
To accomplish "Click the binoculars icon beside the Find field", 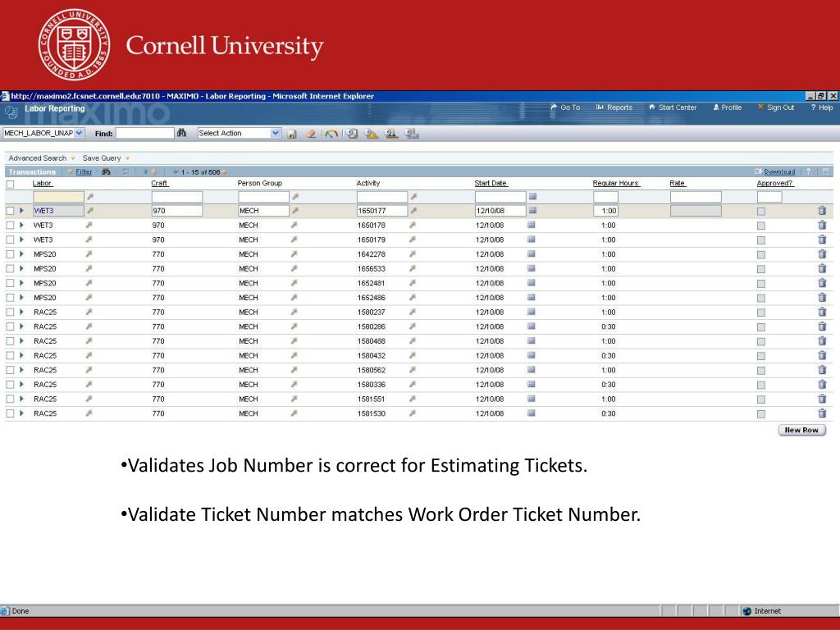I will (x=181, y=133).
